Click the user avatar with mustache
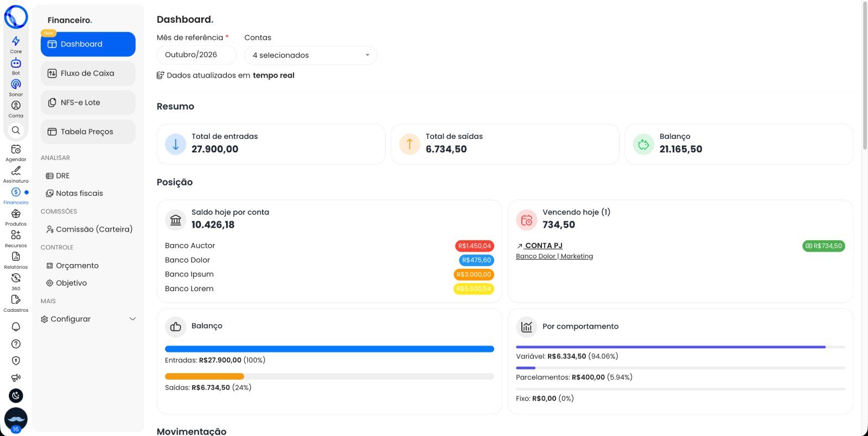868x436 pixels. pyautogui.click(x=16, y=420)
